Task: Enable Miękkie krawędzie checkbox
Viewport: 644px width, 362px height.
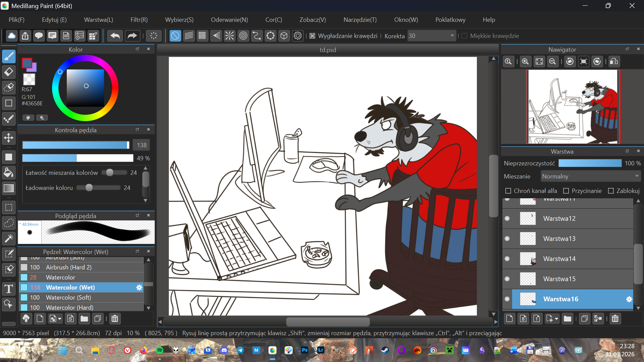Action: pos(464,36)
